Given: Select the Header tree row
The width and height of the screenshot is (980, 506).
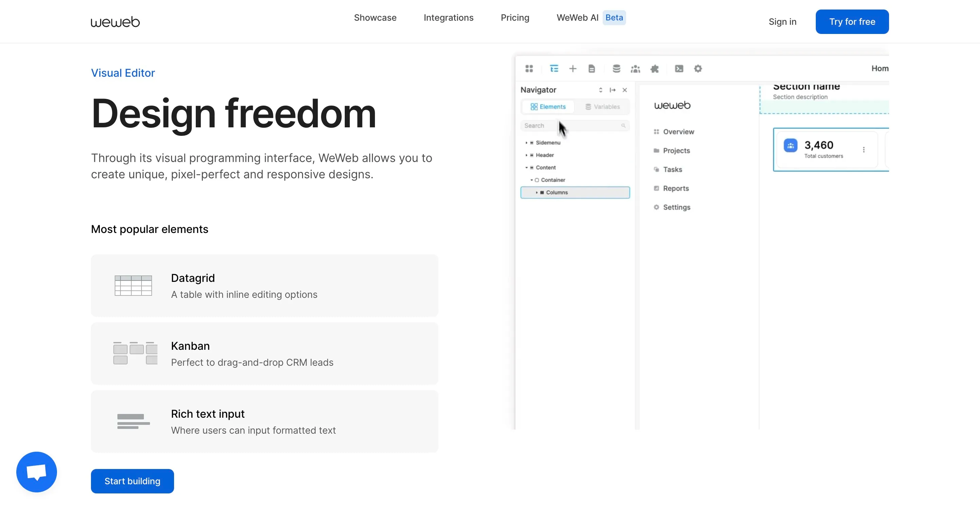Looking at the screenshot, I should point(575,155).
